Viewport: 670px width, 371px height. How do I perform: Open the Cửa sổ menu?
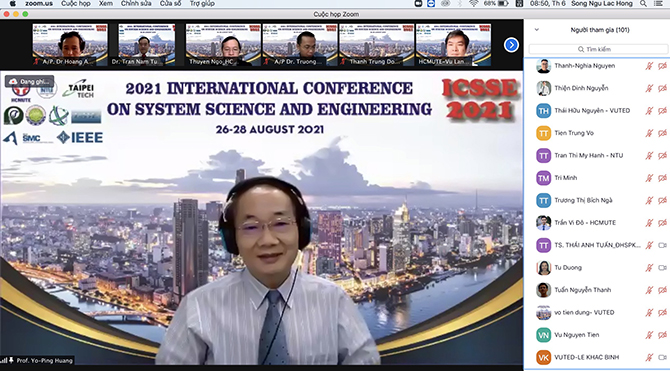pos(170,3)
